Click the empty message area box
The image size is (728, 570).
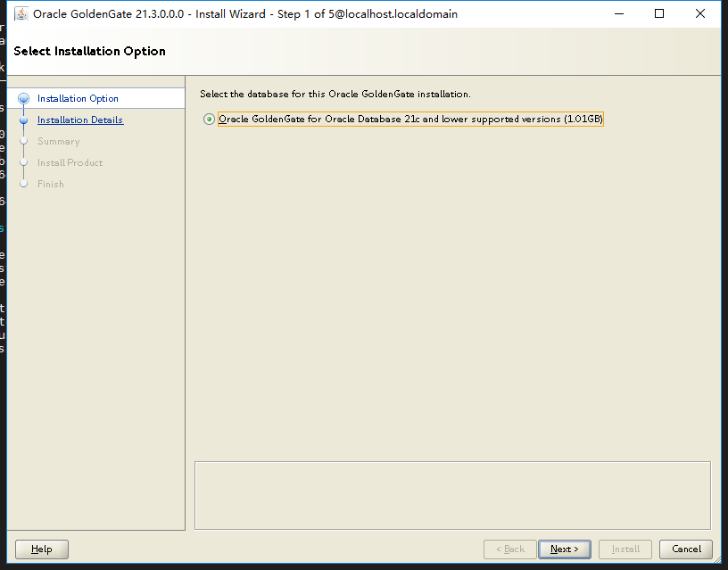point(452,495)
